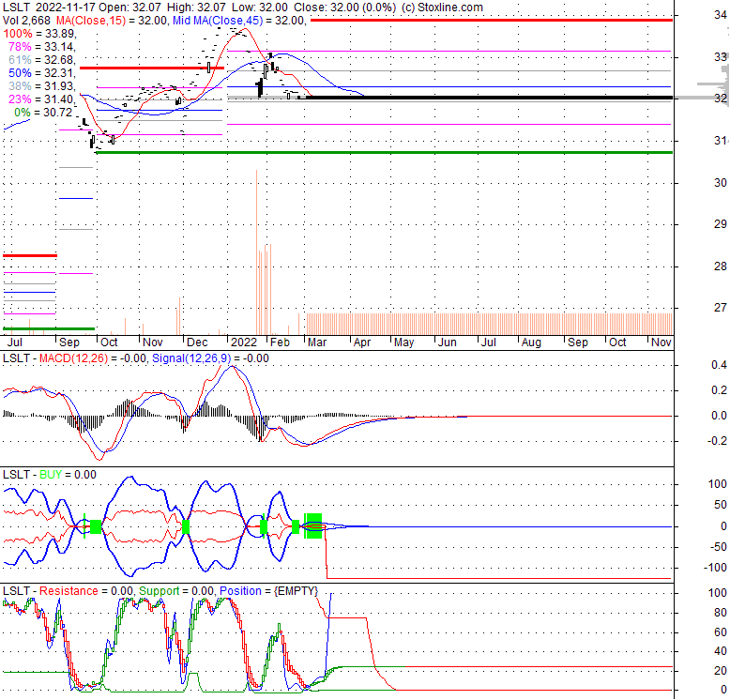This screenshot has height=700, width=730.
Task: Click the green BUY = 0.00 label
Action: point(63,477)
